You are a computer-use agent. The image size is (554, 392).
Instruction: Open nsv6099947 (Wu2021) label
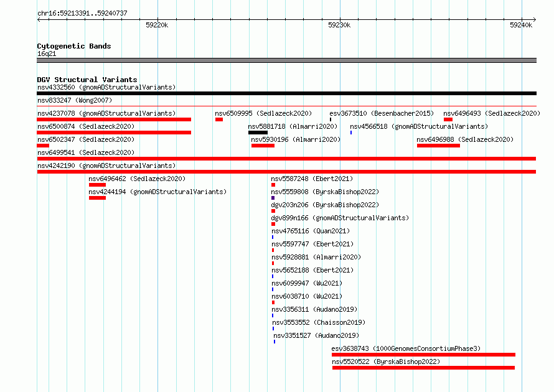307,283
